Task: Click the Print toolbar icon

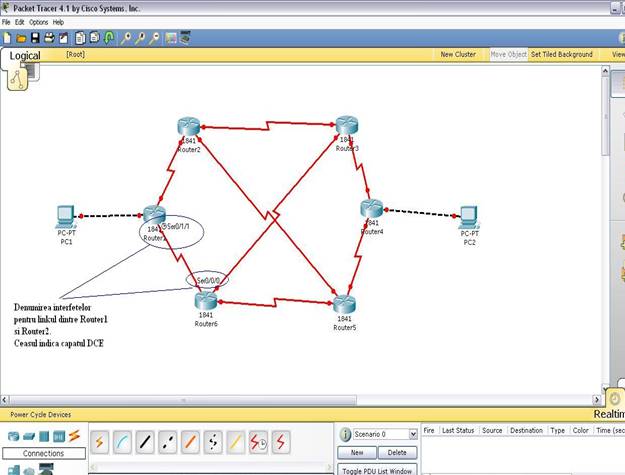Action: [x=49, y=38]
